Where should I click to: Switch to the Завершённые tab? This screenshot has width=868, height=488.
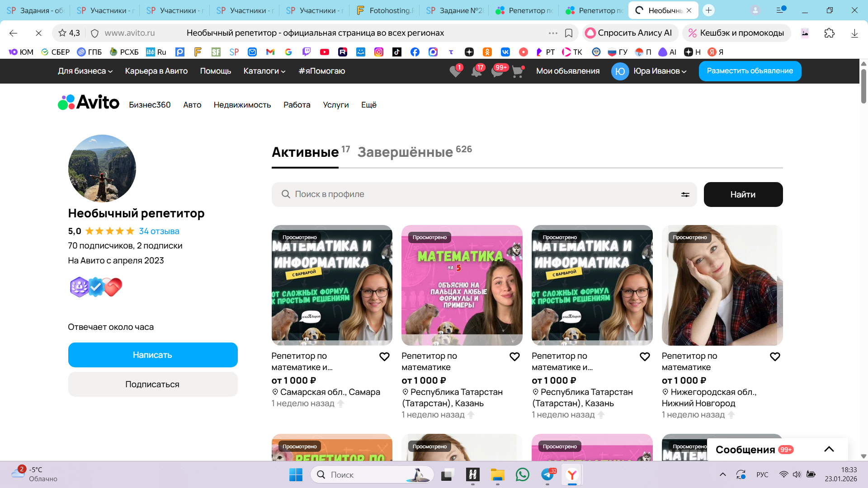pyautogui.click(x=406, y=152)
